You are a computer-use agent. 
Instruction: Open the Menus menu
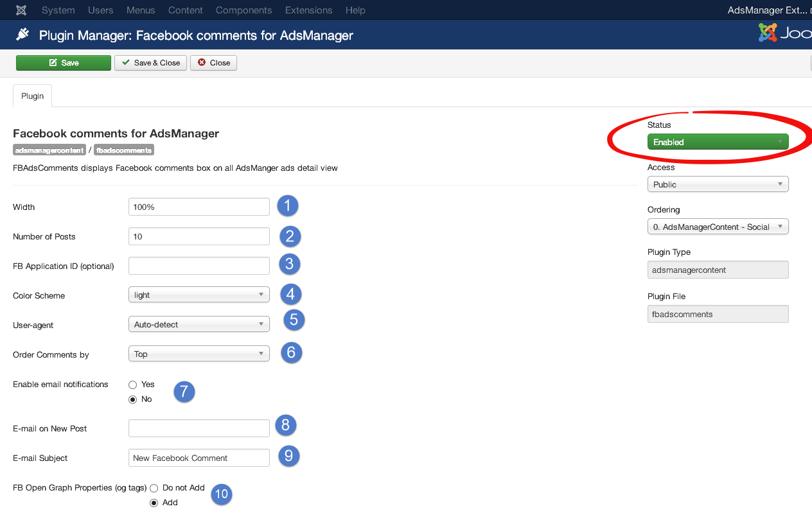click(x=141, y=10)
